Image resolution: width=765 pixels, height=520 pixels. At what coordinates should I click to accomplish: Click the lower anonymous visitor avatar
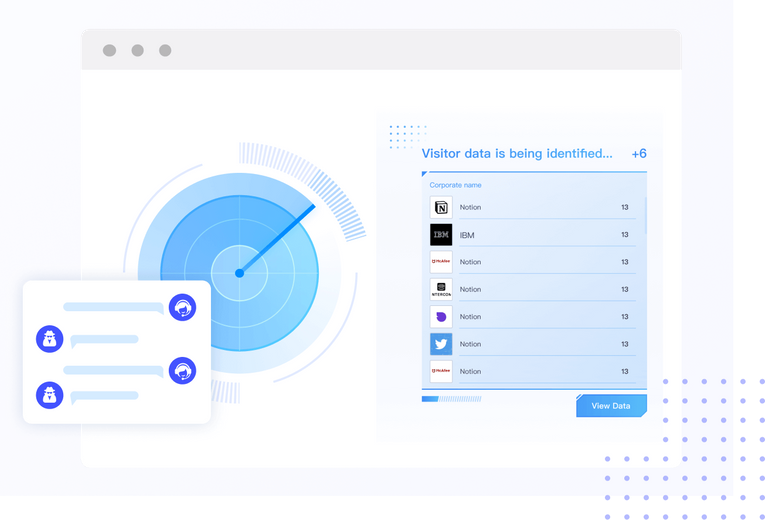[x=50, y=395]
